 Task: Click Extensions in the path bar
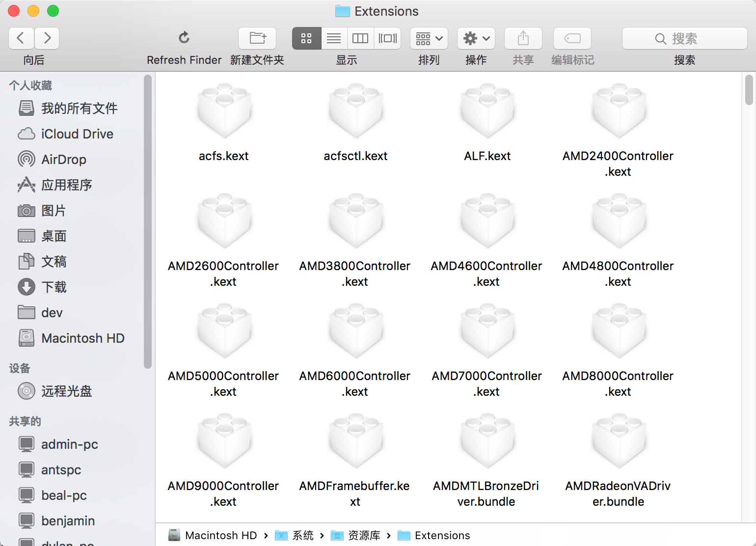point(434,535)
